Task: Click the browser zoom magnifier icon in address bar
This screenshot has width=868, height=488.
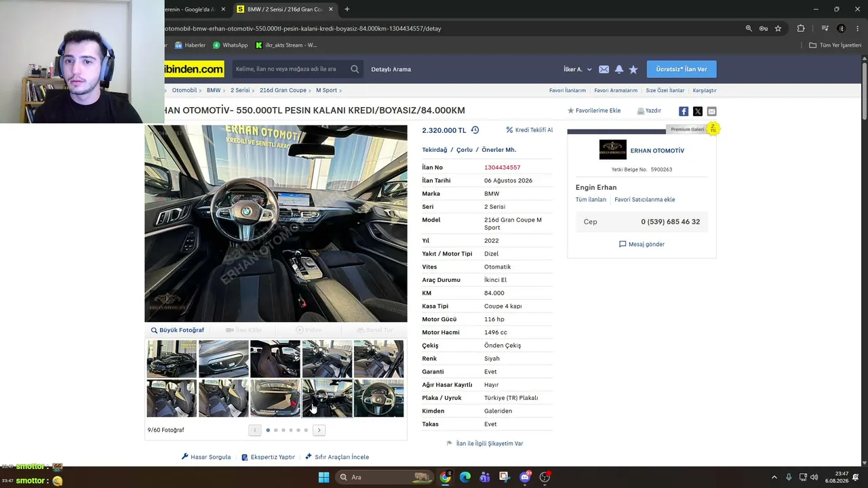Action: (749, 28)
